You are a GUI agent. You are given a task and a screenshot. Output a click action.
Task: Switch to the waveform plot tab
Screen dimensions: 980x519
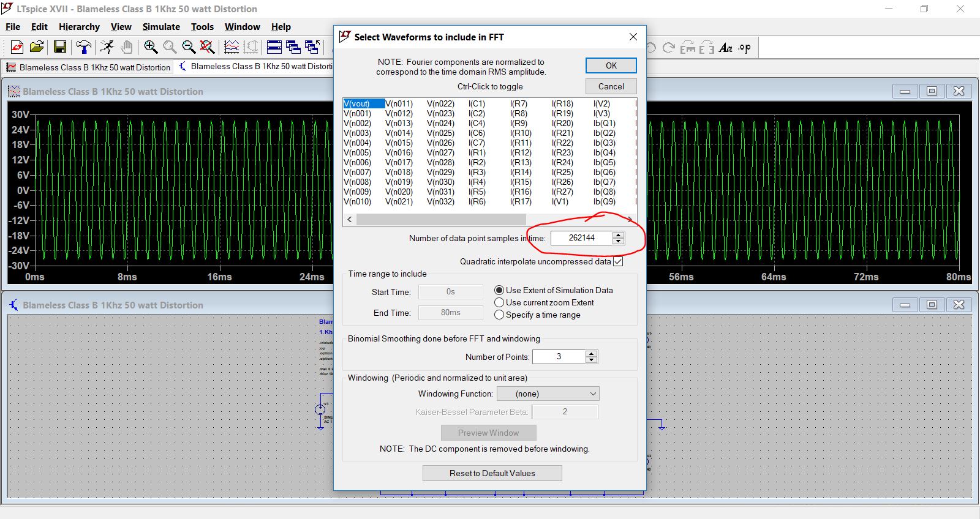pos(88,67)
